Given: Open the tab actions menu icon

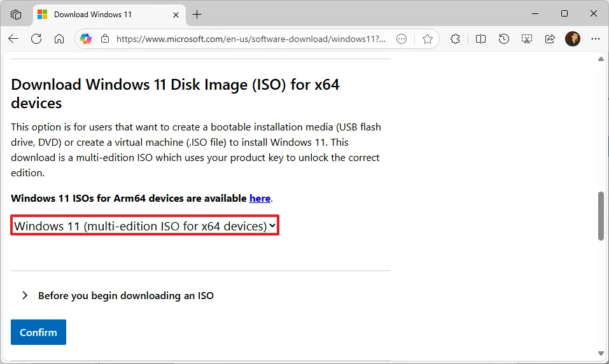Looking at the screenshot, I should pyautogui.click(x=16, y=14).
